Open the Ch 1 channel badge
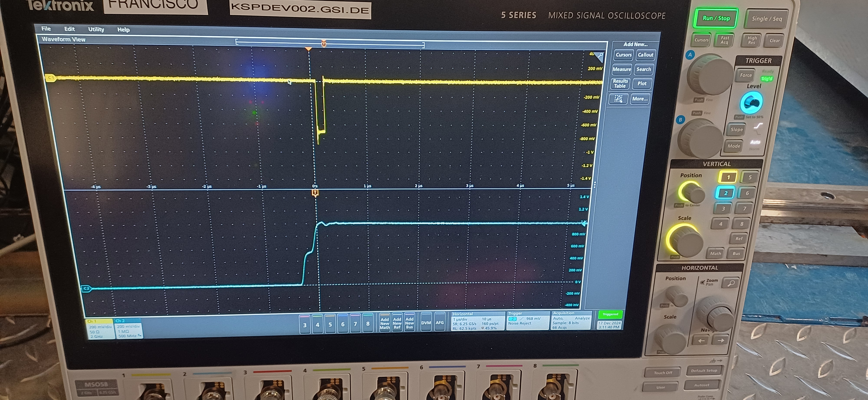868x400 pixels. (x=100, y=329)
